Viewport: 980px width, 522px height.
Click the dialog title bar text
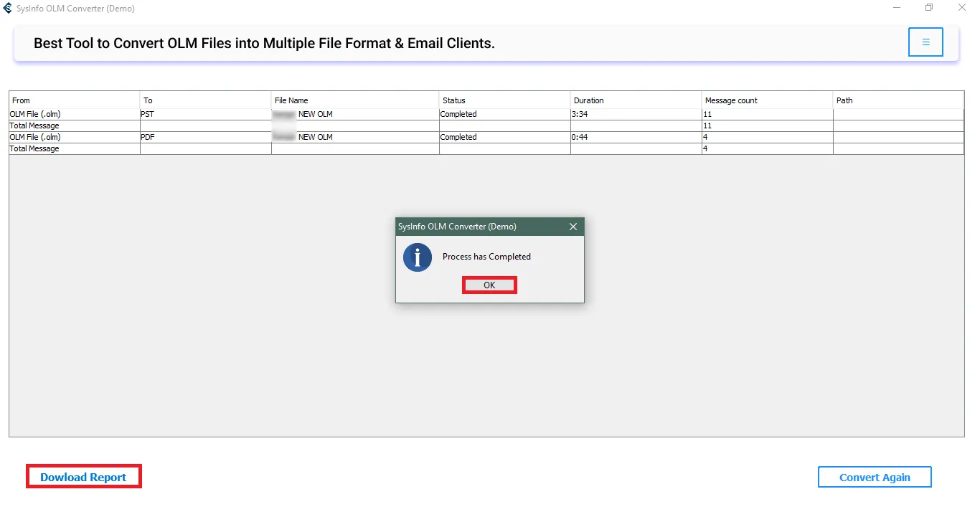[x=457, y=227]
